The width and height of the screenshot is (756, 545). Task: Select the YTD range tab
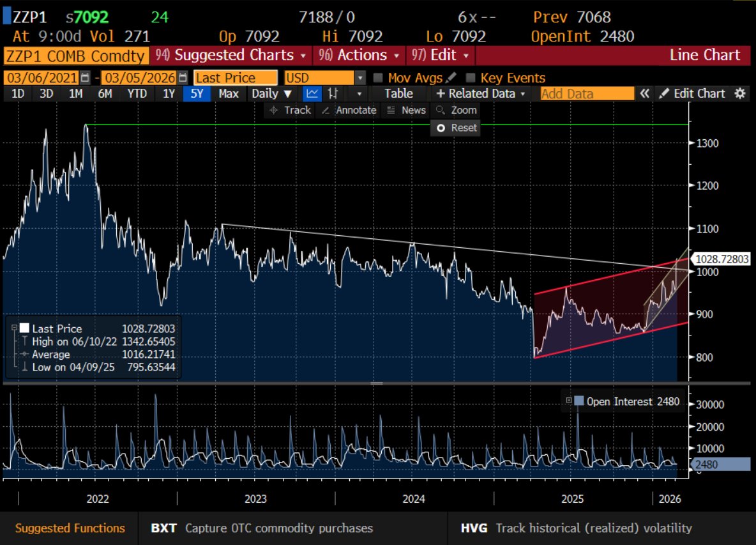pyautogui.click(x=137, y=93)
